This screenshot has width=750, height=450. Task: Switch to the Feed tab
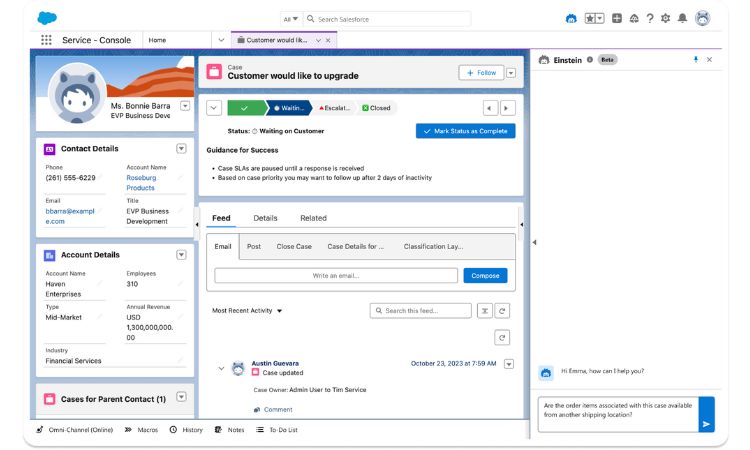pyautogui.click(x=221, y=218)
